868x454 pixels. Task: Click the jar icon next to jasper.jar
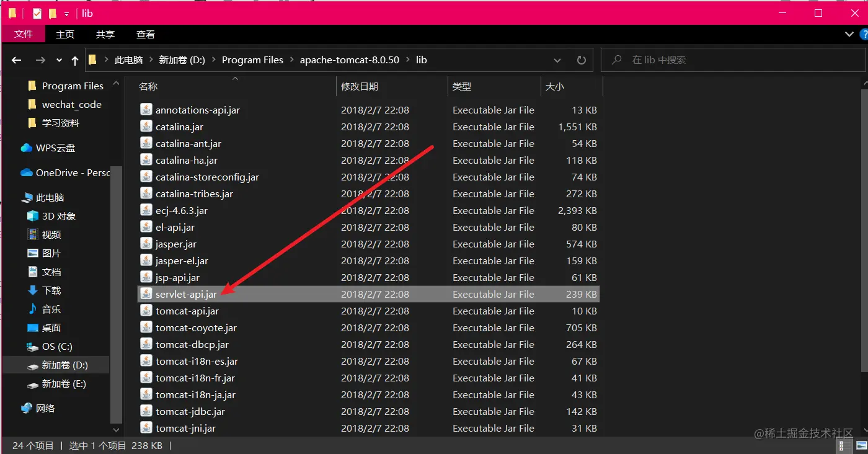click(x=146, y=244)
